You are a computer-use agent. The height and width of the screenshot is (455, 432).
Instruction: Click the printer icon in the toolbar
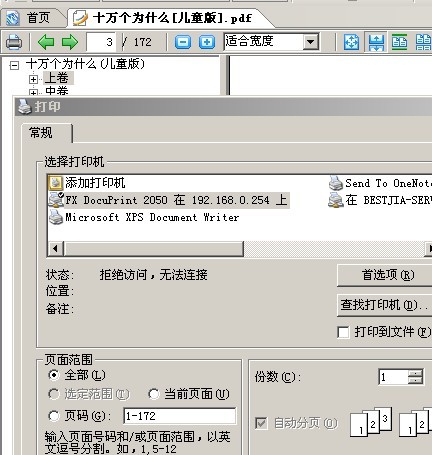pyautogui.click(x=14, y=42)
